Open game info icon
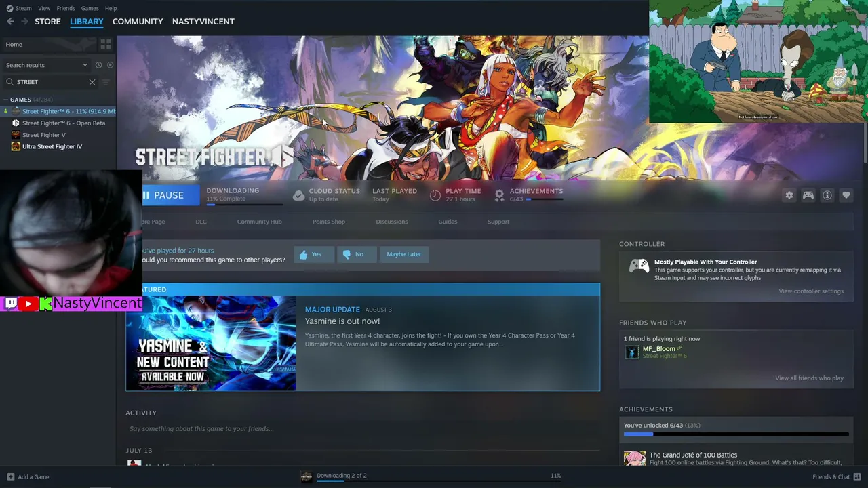868x488 pixels. pos(827,195)
